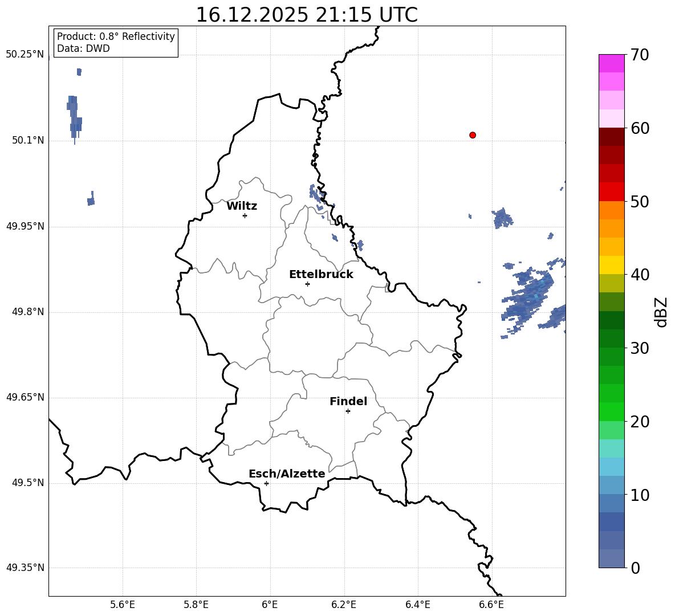
Task: Click the 'Data: DWD' text
Action: coord(83,48)
